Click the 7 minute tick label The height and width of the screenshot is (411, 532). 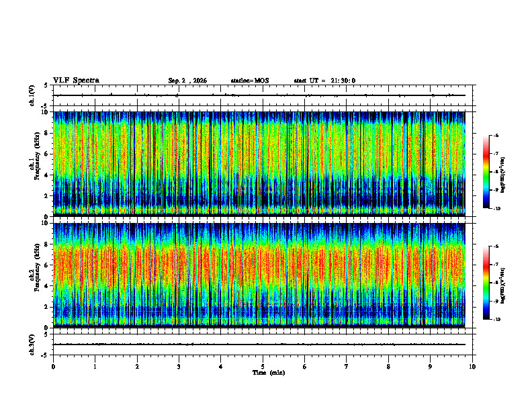click(347, 367)
